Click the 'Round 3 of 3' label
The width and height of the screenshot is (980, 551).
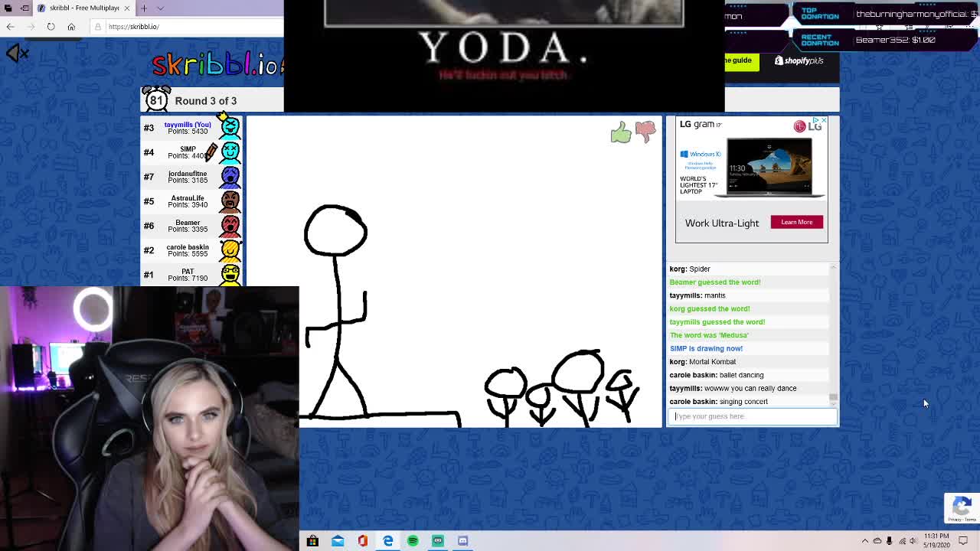coord(205,101)
